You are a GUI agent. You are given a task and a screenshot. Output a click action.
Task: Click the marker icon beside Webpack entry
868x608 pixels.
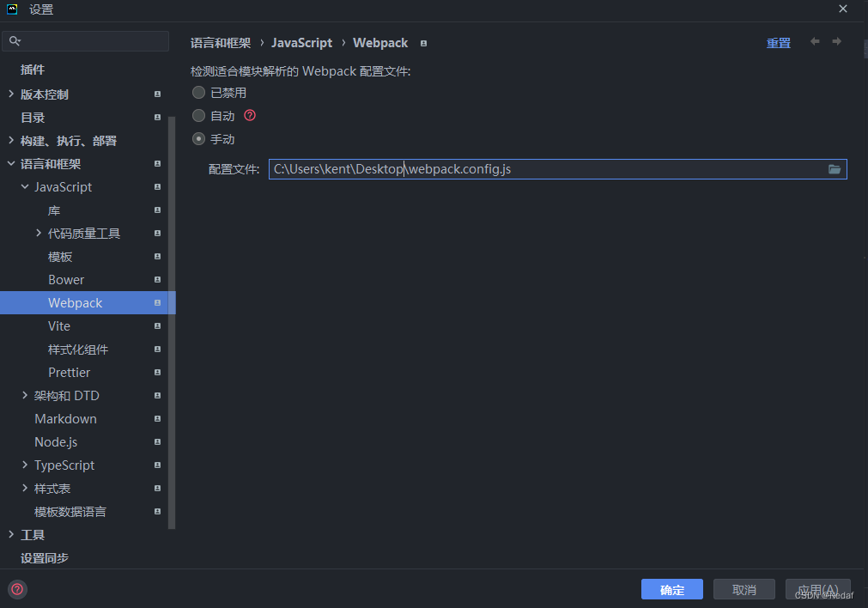point(157,303)
